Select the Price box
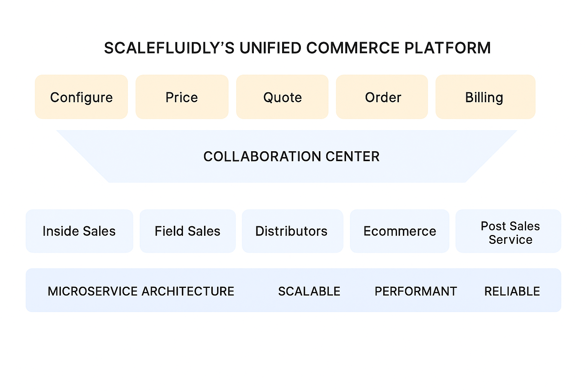 [182, 97]
